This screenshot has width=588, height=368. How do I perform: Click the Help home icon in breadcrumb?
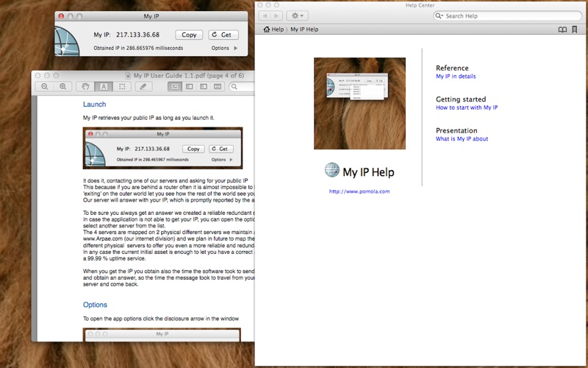coord(267,29)
